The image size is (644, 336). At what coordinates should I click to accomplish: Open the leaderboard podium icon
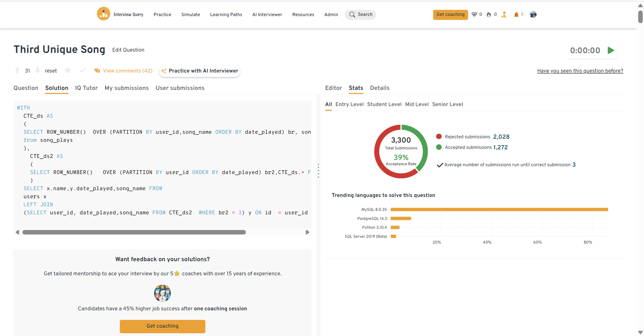(x=504, y=15)
